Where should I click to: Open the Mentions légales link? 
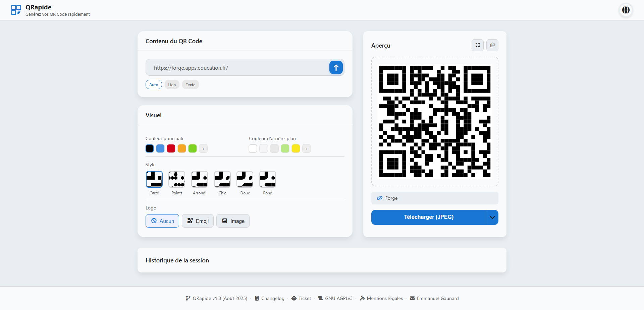click(x=385, y=298)
